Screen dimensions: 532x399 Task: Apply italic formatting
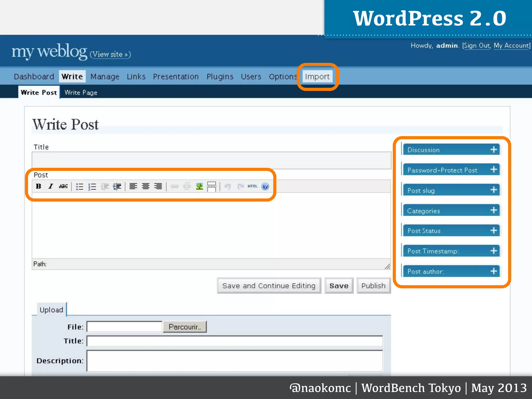[x=51, y=186]
